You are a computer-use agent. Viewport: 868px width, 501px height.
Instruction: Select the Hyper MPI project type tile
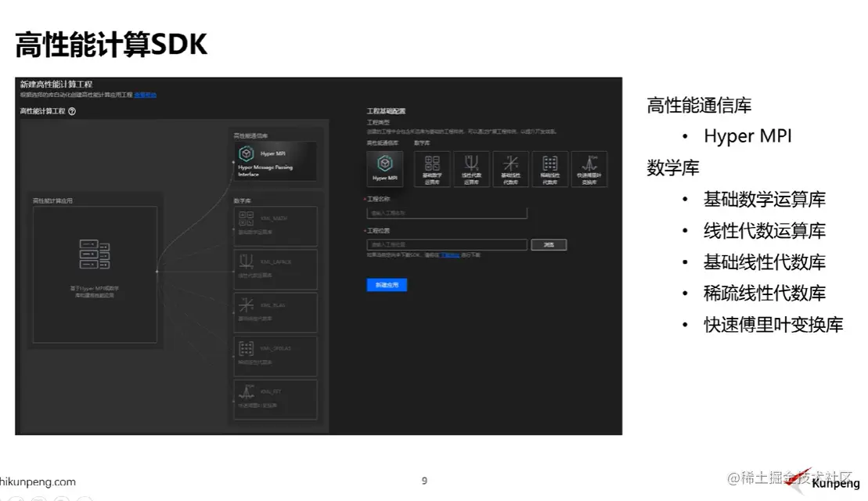coord(385,168)
